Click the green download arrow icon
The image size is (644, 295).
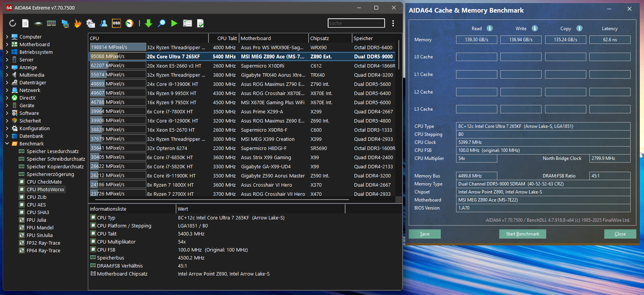pyautogui.click(x=149, y=23)
